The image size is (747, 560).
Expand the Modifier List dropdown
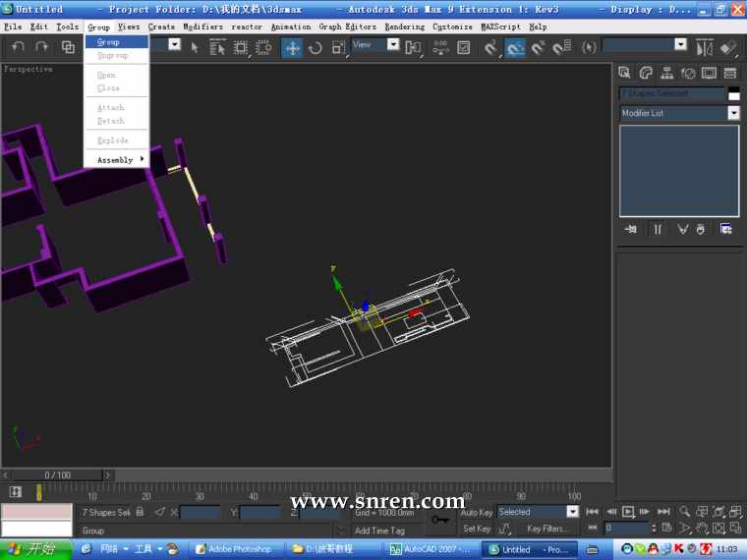733,113
